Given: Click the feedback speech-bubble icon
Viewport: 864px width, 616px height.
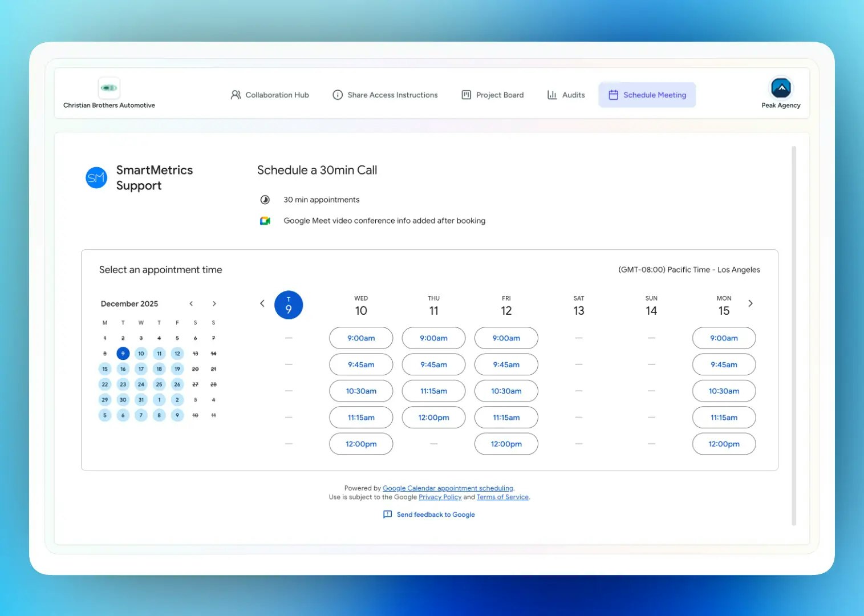Looking at the screenshot, I should pos(387,514).
